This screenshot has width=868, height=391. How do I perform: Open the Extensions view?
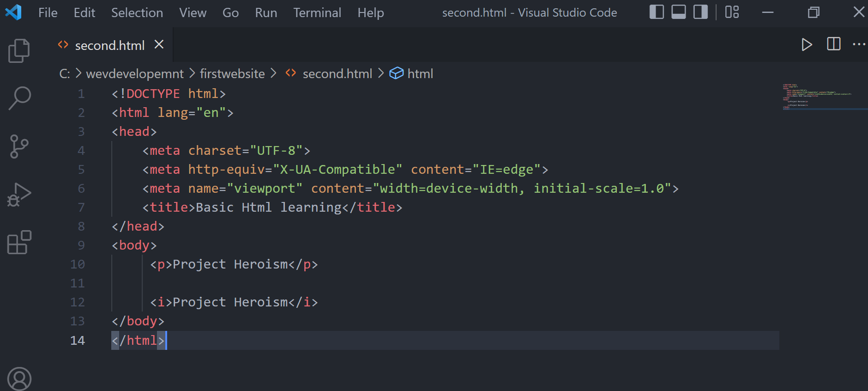[x=19, y=243]
